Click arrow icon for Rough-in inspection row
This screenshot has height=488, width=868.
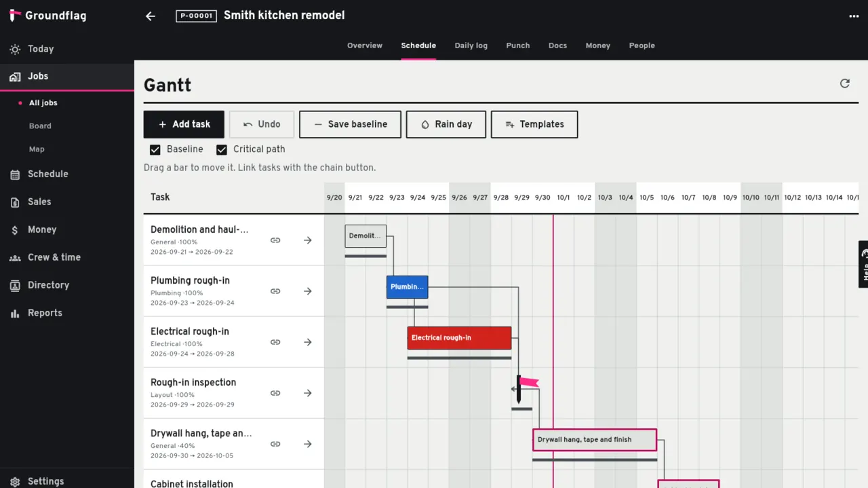(x=308, y=393)
